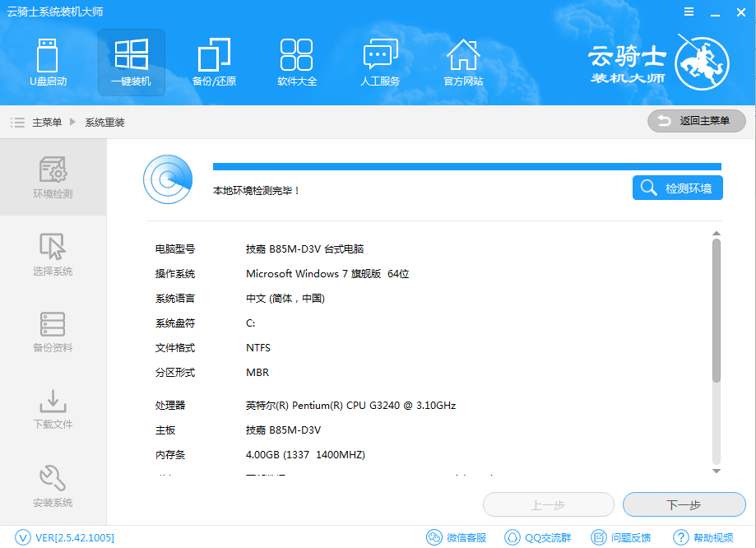Screen dimensions: 756x548
Task: Open the 软件大全 software collection
Action: (297, 62)
